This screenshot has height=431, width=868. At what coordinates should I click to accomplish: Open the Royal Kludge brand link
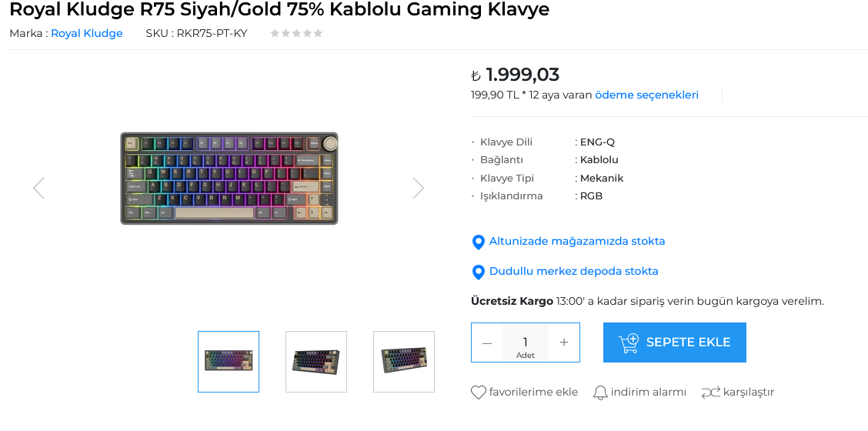click(86, 33)
